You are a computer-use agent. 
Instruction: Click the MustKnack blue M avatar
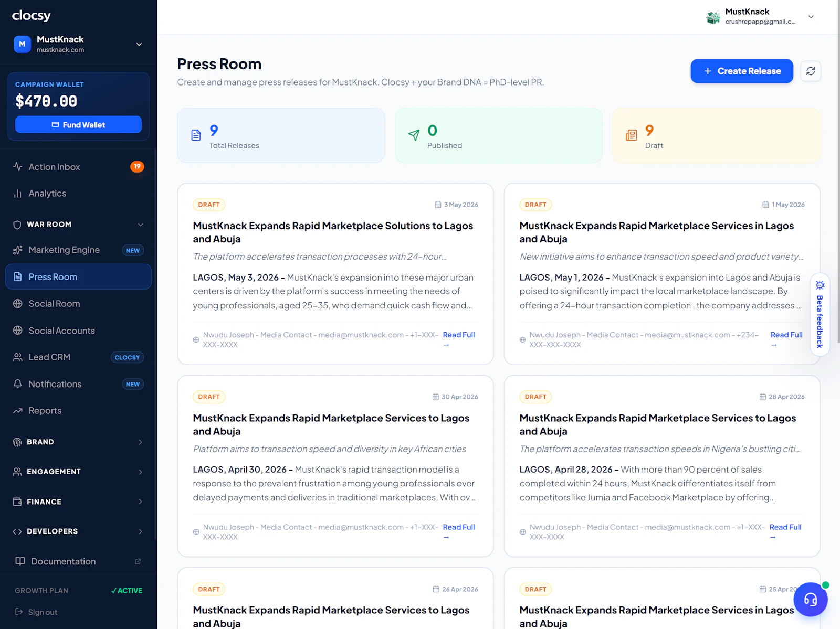point(22,44)
